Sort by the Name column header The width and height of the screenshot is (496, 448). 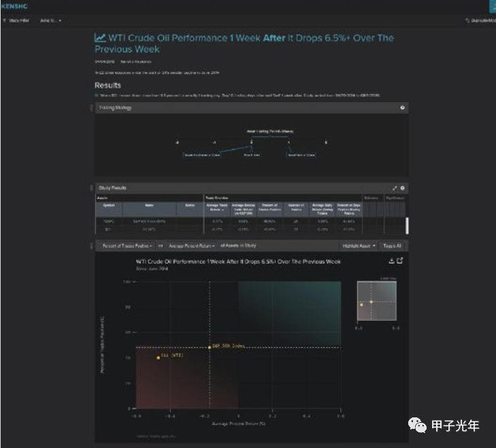[149, 209]
